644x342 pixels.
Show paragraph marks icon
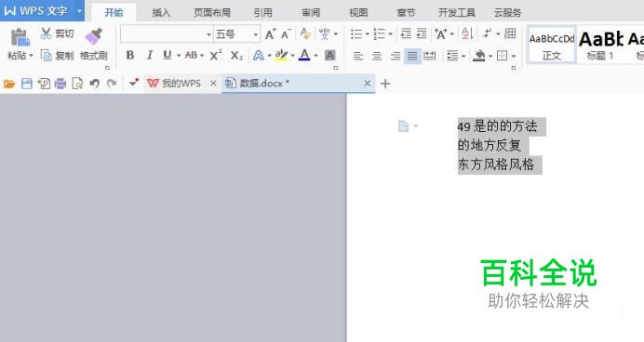click(x=487, y=33)
